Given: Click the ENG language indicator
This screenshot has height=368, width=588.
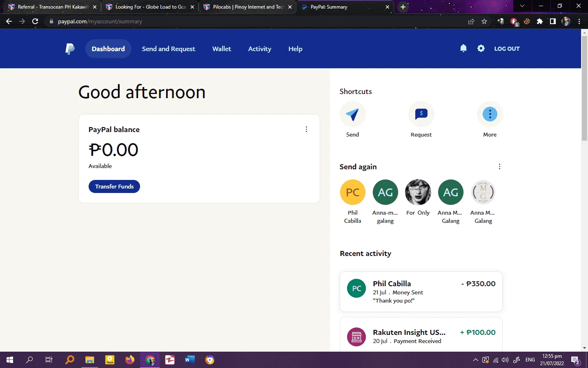Looking at the screenshot, I should point(530,360).
